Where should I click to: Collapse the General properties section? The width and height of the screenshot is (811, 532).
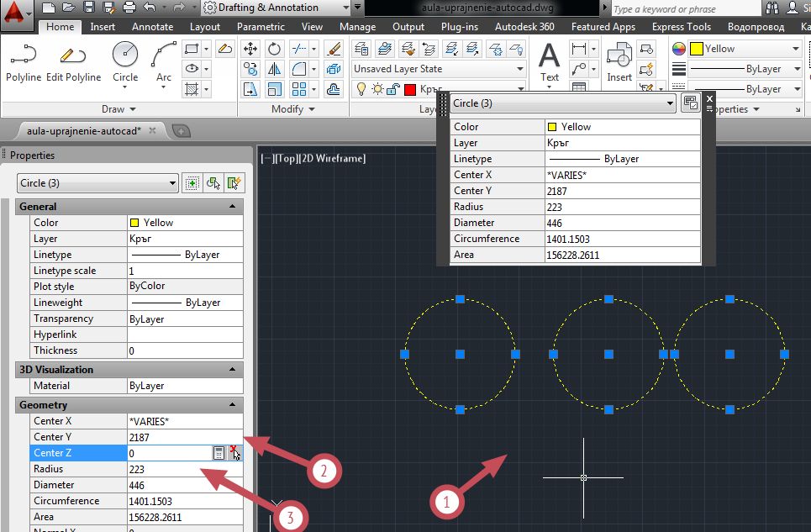(x=232, y=206)
